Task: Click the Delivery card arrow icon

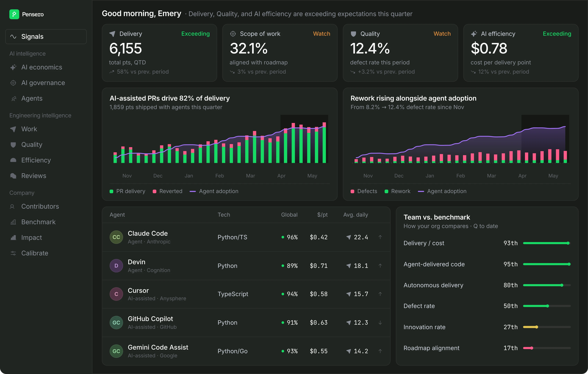Action: (x=112, y=34)
